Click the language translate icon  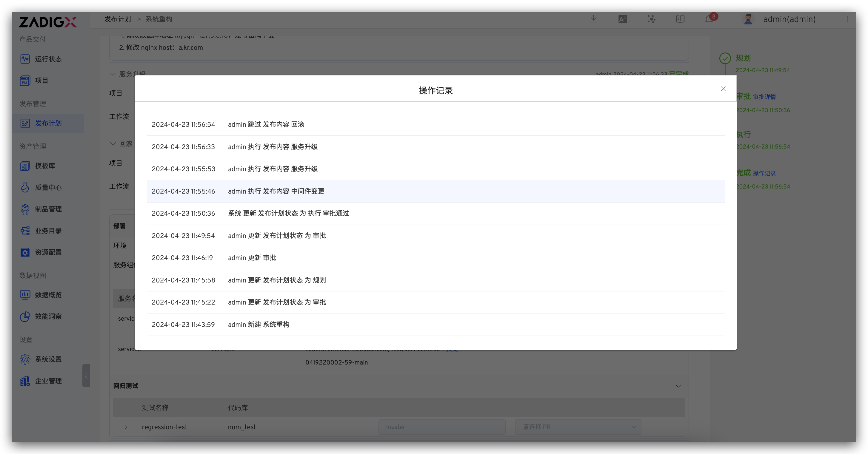coord(622,19)
